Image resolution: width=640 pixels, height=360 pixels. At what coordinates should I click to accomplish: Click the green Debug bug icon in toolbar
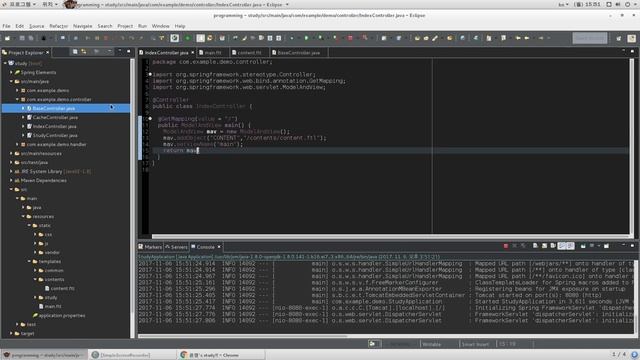coord(291,38)
